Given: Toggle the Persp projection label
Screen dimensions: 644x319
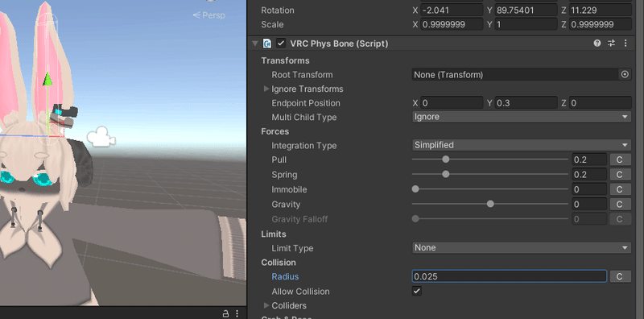Looking at the screenshot, I should point(209,15).
